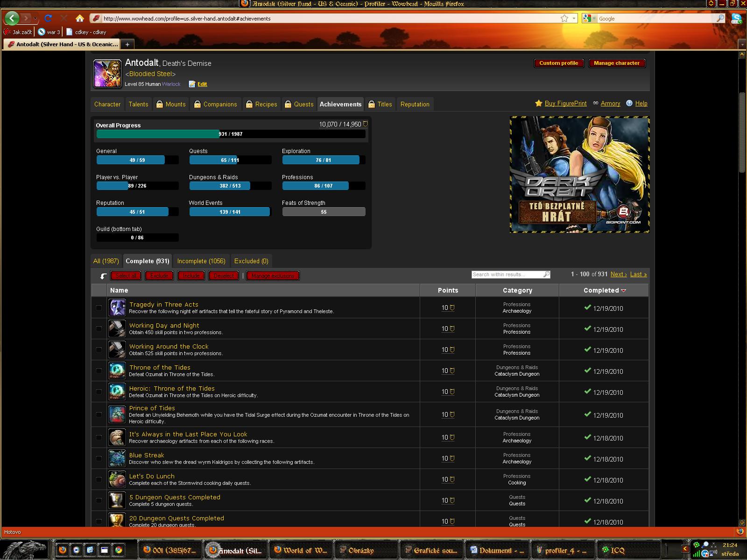
Task: Bookmark this page with the star icon
Action: (x=564, y=19)
